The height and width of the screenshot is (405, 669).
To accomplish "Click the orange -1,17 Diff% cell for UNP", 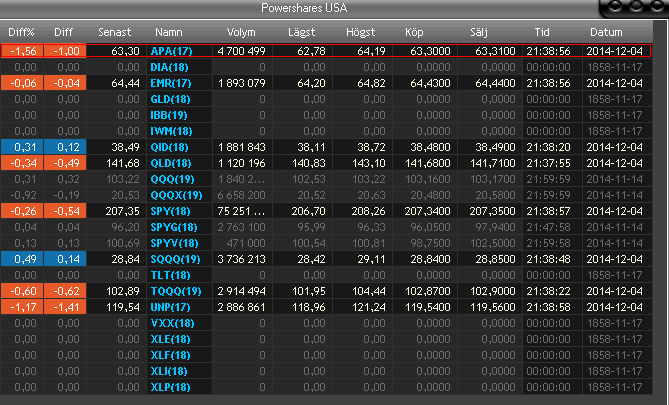I will pyautogui.click(x=22, y=307).
